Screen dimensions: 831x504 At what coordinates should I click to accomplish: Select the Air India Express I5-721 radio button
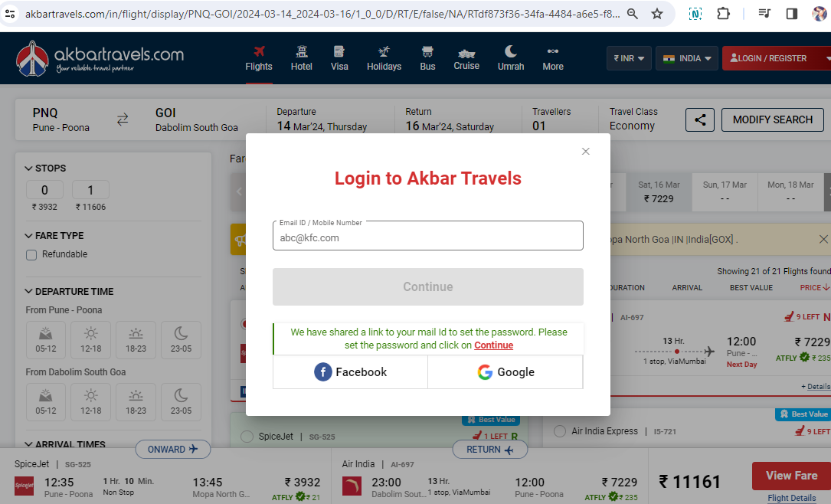pyautogui.click(x=560, y=431)
